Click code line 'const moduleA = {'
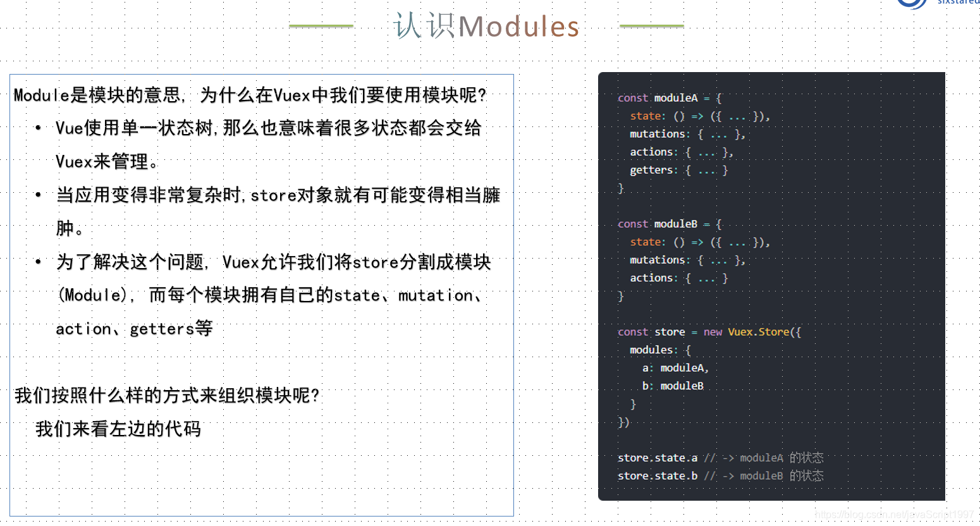Screen dimensions: 980x526 click(670, 98)
